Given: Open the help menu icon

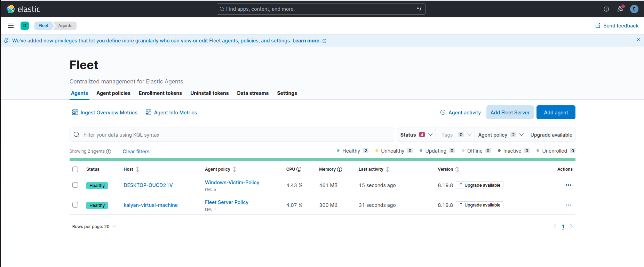Looking at the screenshot, I should click(606, 9).
